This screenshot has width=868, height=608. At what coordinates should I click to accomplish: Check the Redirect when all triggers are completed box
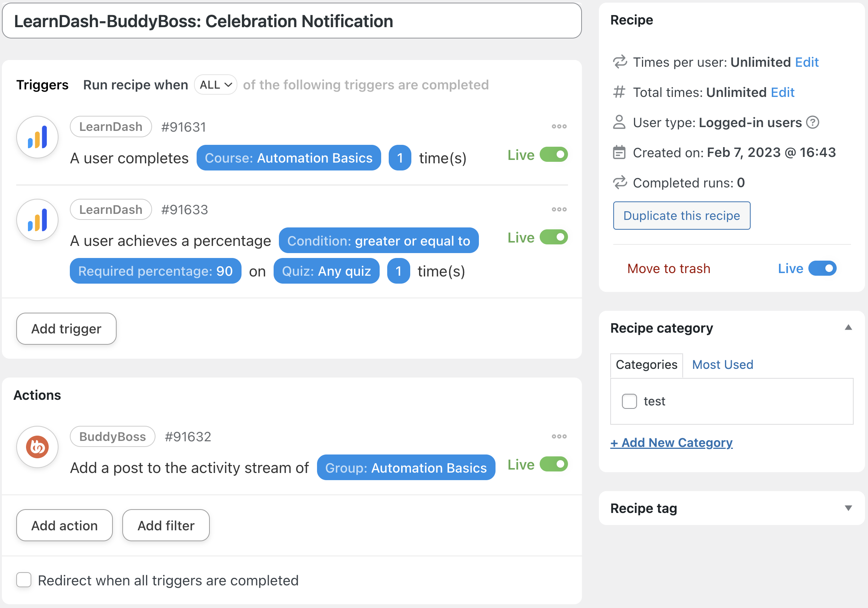24,580
